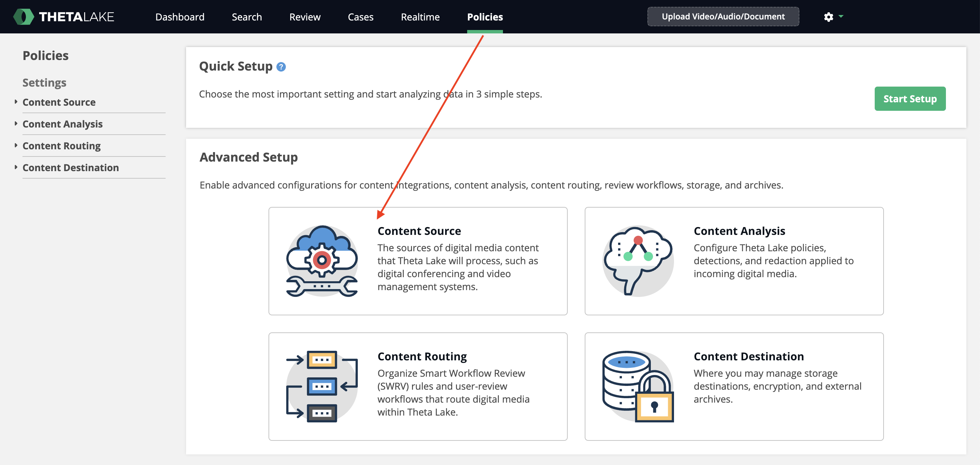This screenshot has width=980, height=465.
Task: Click the Content Analysis brain icon
Action: tap(638, 261)
